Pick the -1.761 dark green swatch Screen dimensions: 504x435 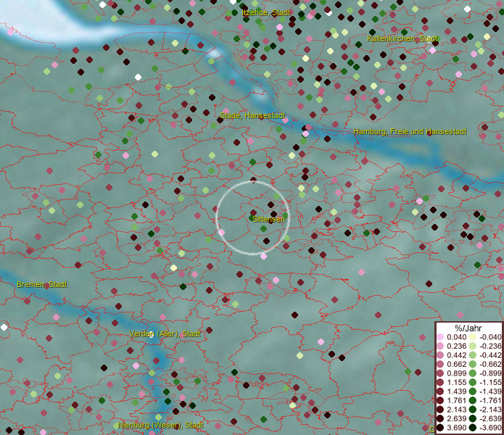[473, 400]
